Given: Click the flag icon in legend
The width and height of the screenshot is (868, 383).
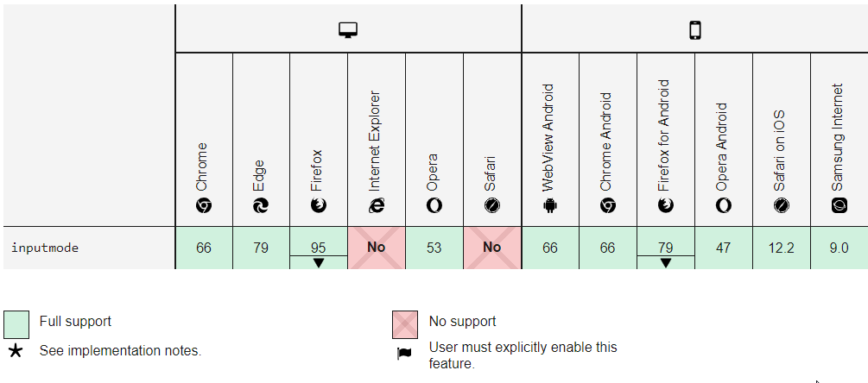Looking at the screenshot, I should [x=405, y=354].
